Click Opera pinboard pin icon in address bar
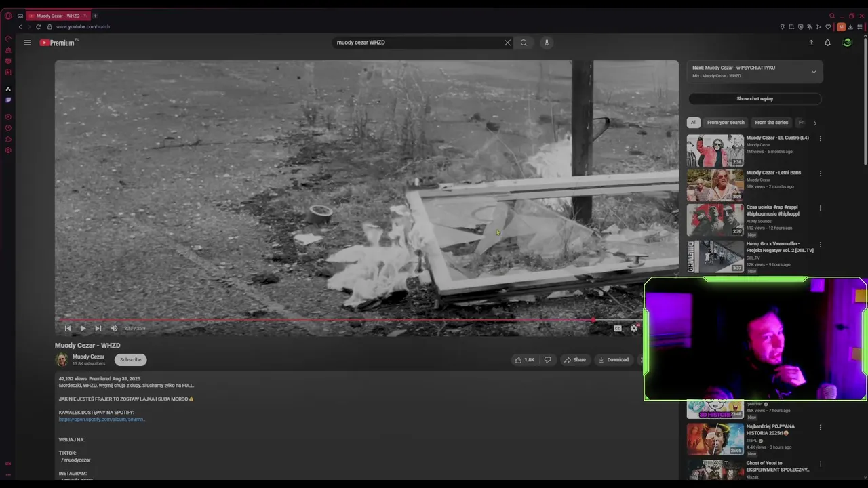The height and width of the screenshot is (488, 868). click(x=782, y=27)
